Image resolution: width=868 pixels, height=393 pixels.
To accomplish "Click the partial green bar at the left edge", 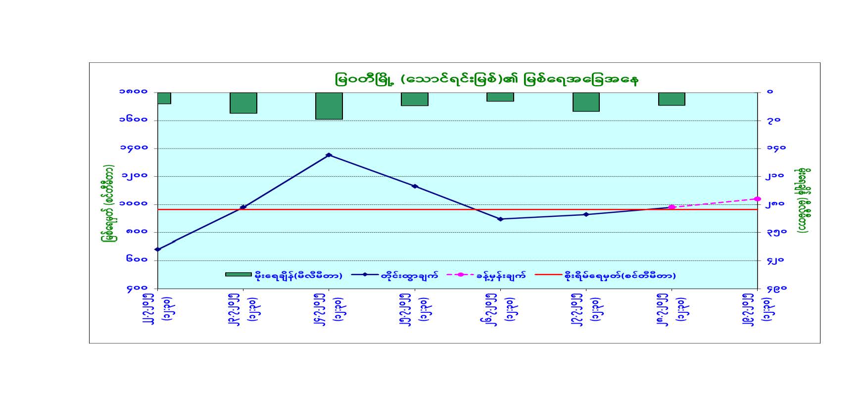I will click(x=164, y=98).
